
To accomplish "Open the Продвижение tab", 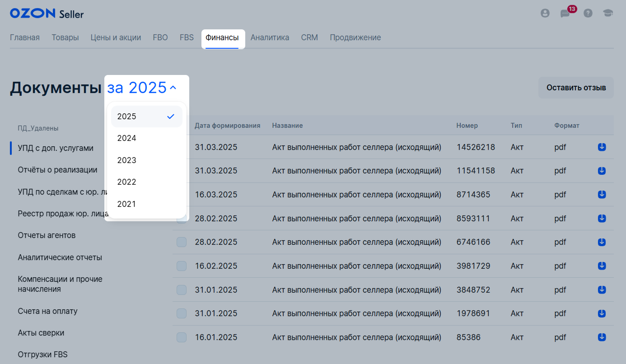I will [355, 37].
